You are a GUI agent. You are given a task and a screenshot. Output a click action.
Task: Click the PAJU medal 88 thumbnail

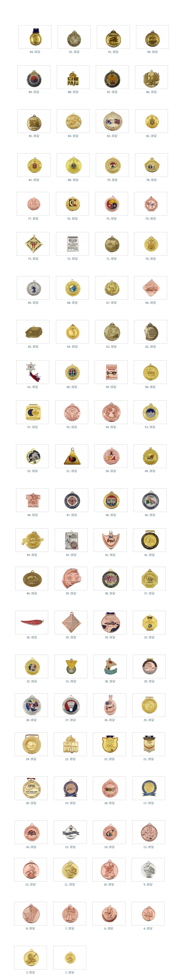tap(73, 77)
